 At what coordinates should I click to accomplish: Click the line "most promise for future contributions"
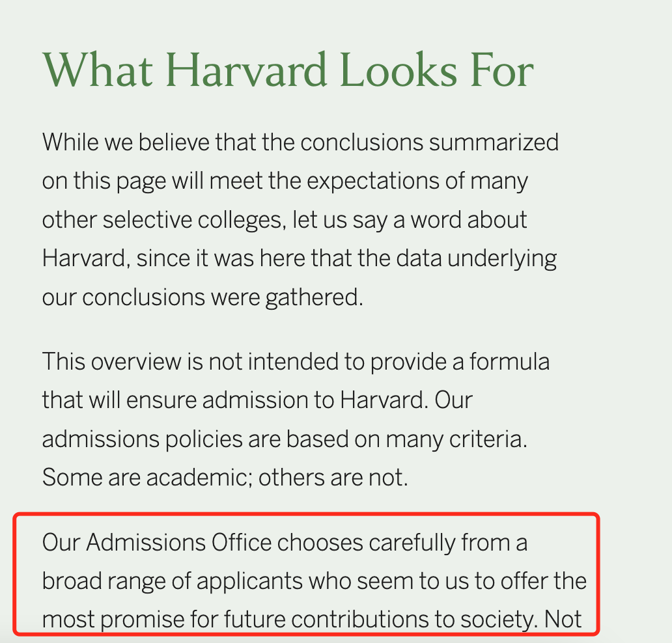coord(311,620)
